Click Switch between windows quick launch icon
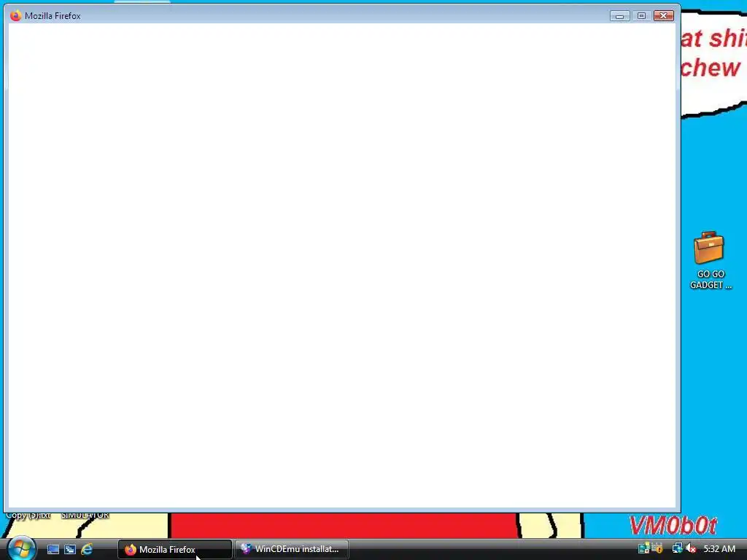The image size is (747, 560). click(x=70, y=549)
